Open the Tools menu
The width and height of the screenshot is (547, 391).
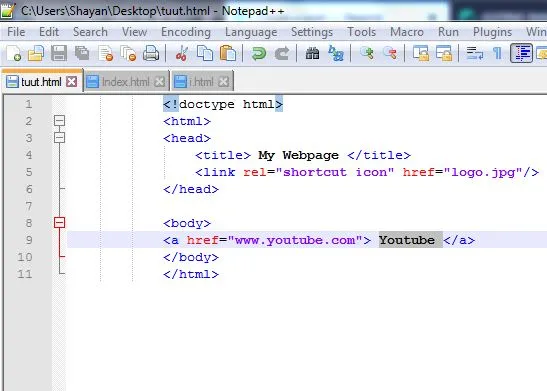(361, 32)
